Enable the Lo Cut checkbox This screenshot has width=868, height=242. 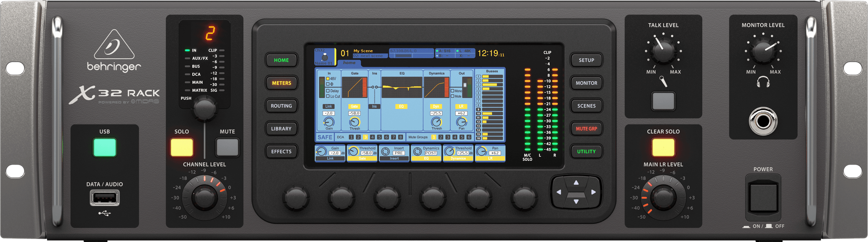328,96
